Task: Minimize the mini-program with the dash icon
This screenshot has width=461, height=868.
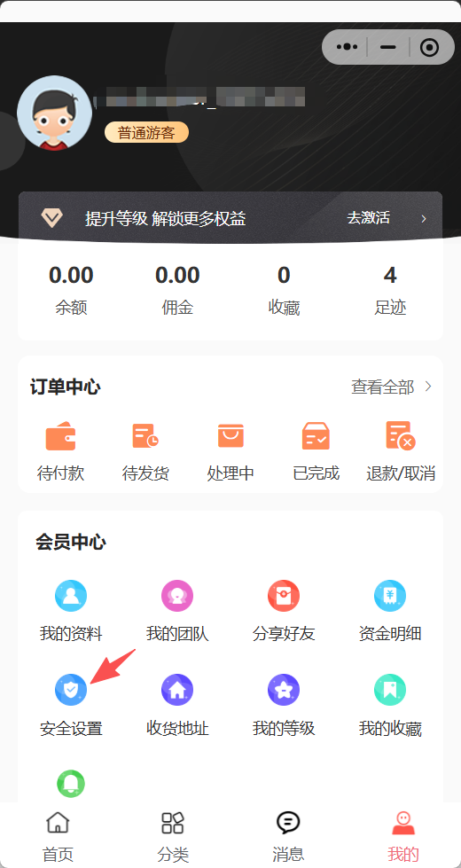Action: [x=388, y=47]
